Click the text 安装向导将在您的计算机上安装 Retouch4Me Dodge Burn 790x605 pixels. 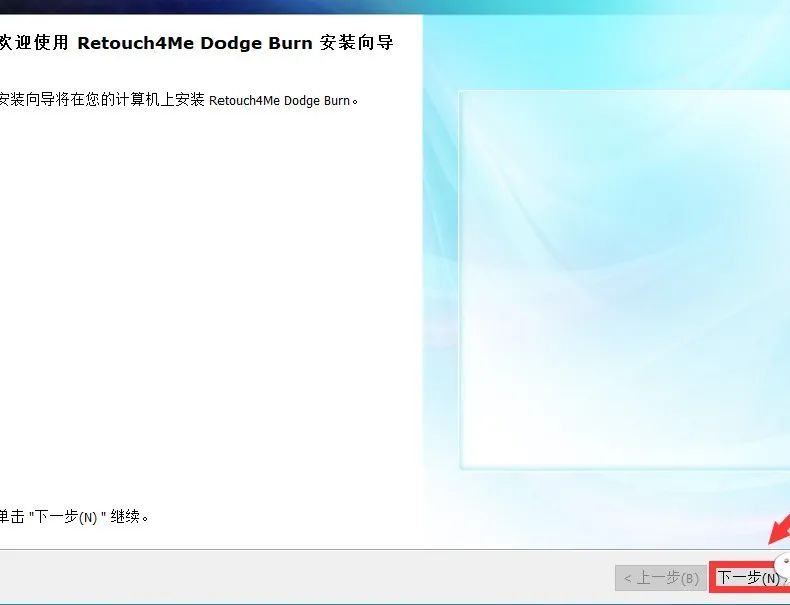tap(178, 100)
